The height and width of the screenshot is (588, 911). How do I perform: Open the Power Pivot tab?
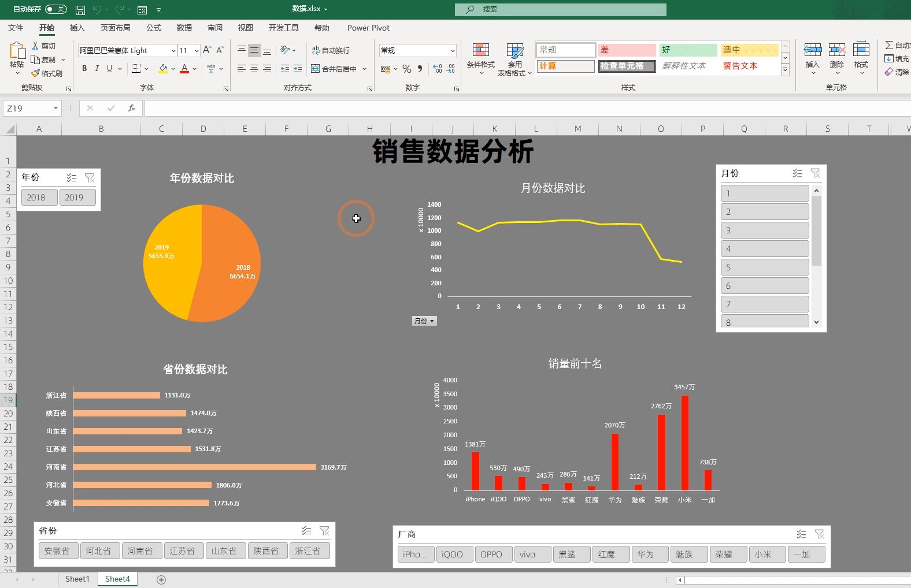pos(368,28)
